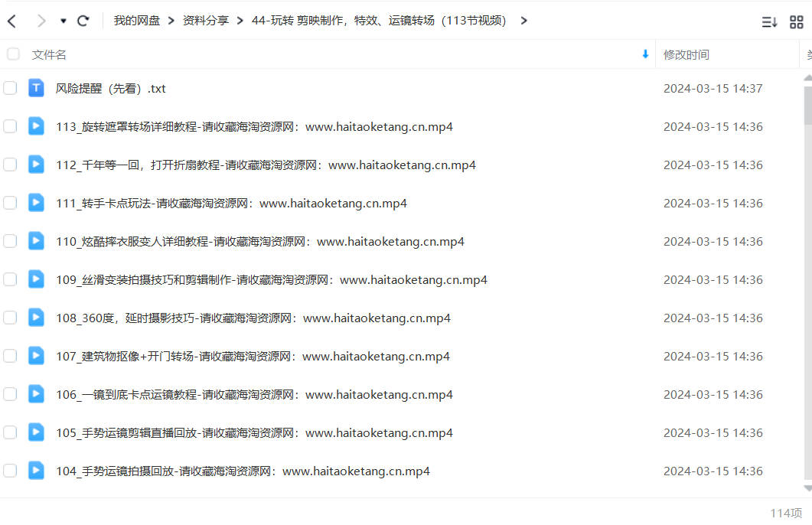Click the blue sort arrow in filename header
This screenshot has width=812, height=525.
[x=645, y=54]
